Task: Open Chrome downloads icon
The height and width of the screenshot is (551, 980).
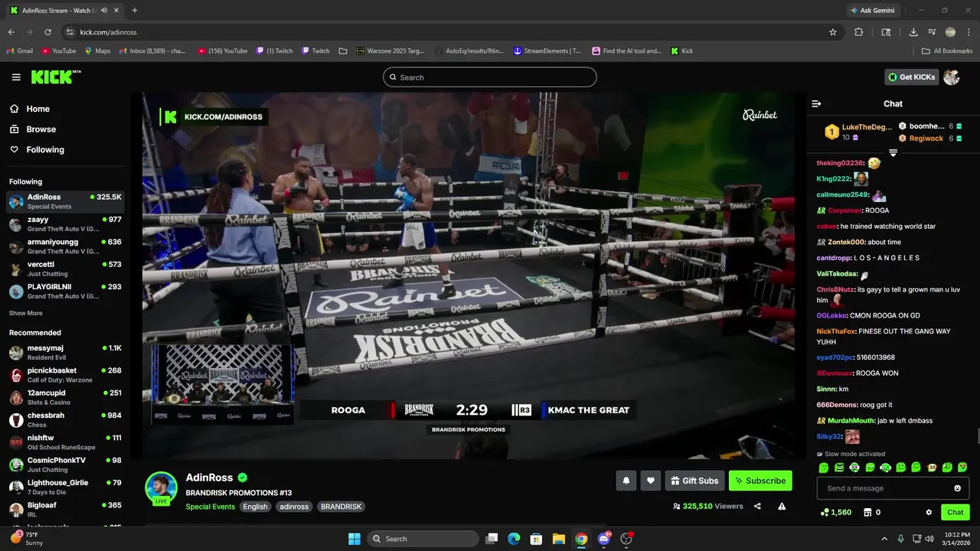Action: [x=913, y=32]
